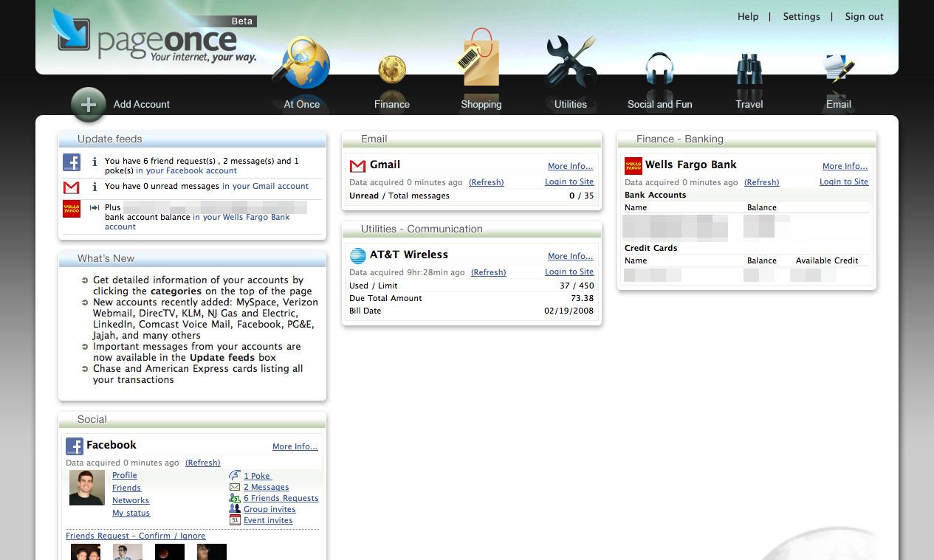Open More Info for Facebook

point(295,446)
